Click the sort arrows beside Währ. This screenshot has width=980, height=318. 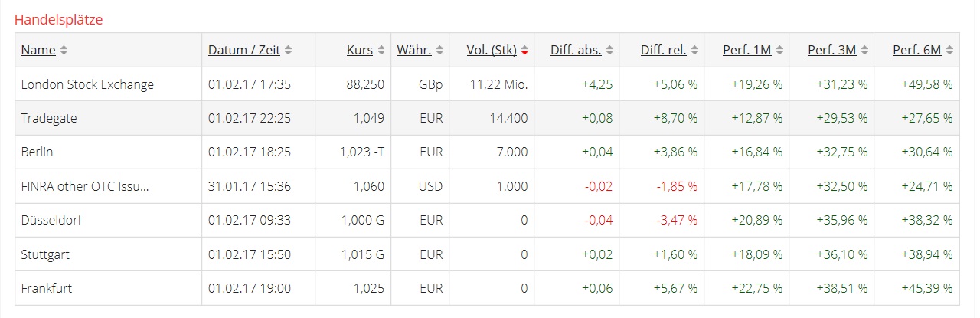439,51
